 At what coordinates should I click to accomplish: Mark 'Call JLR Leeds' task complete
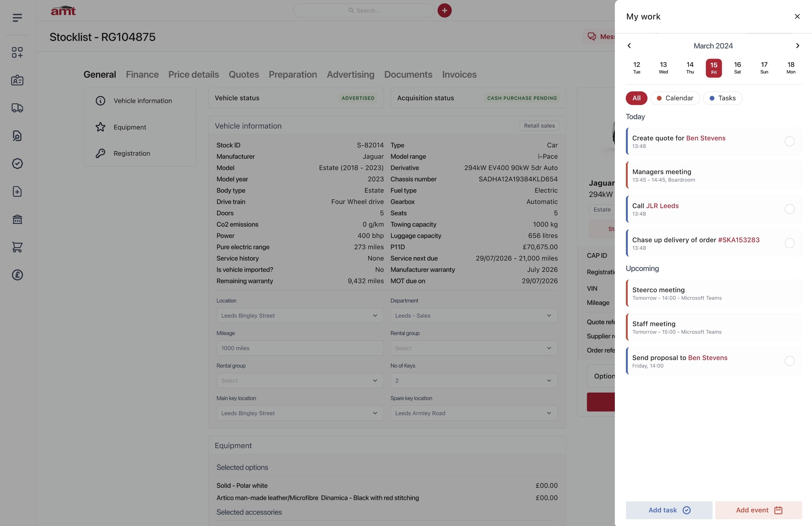coord(790,209)
